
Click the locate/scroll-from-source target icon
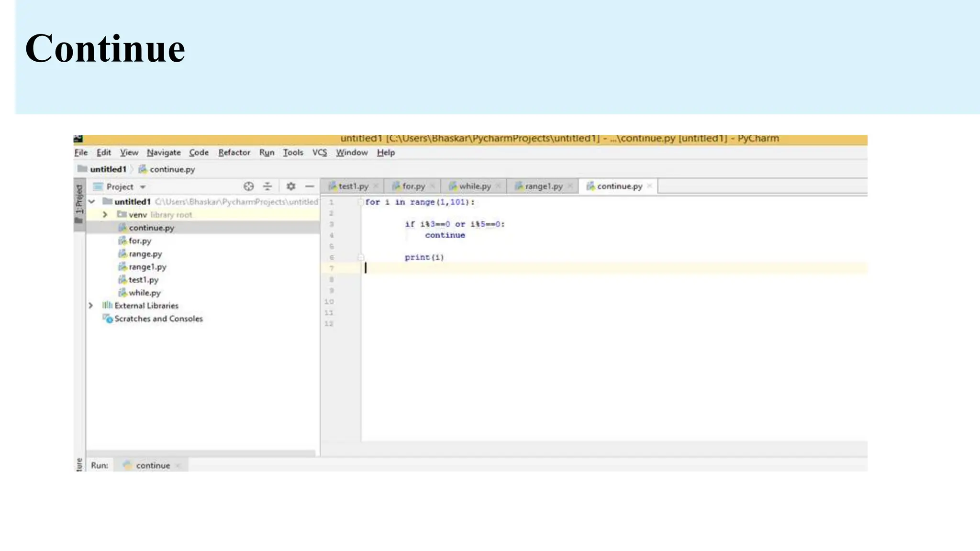pos(248,187)
